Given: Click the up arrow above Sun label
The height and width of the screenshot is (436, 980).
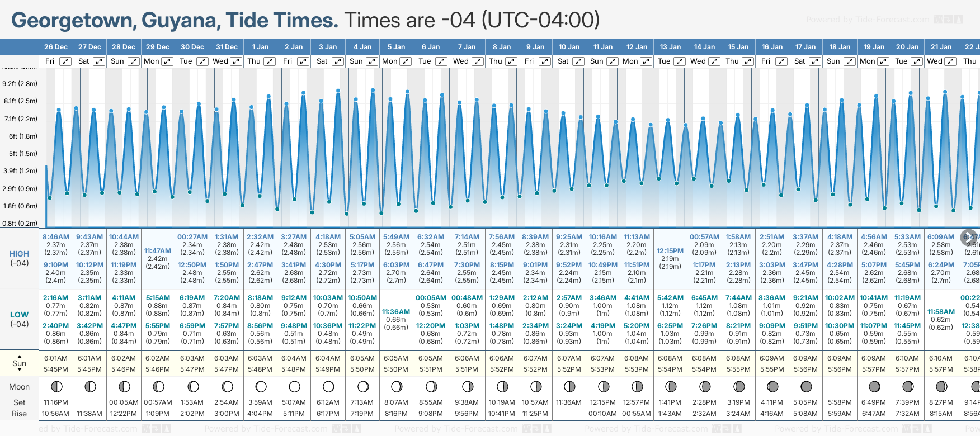Looking at the screenshot, I should 20,356.
